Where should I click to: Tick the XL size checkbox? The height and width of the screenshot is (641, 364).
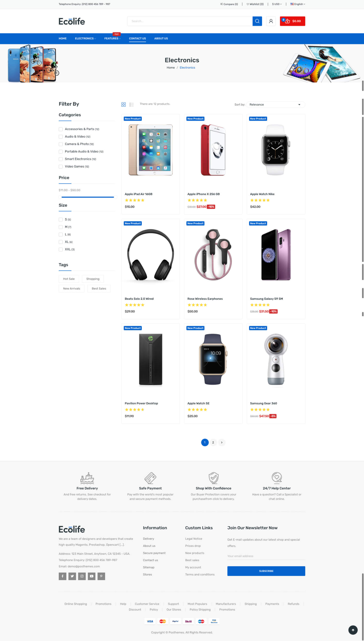click(60, 242)
